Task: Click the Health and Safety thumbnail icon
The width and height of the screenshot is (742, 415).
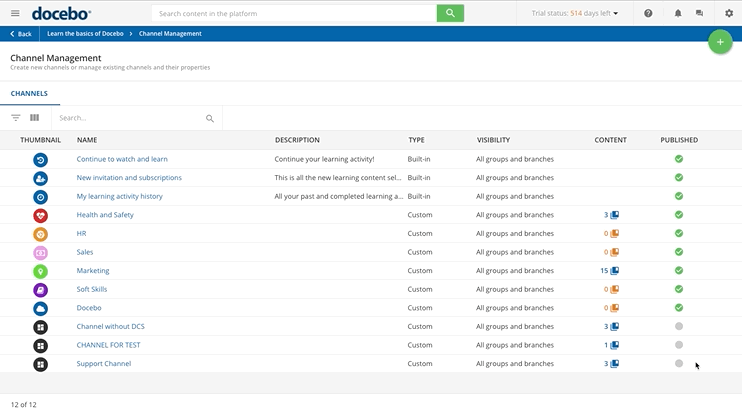Action: click(40, 216)
